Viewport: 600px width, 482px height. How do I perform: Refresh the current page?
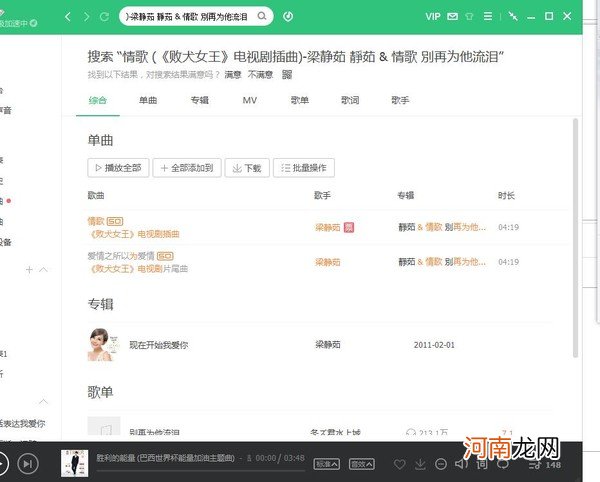(x=104, y=16)
